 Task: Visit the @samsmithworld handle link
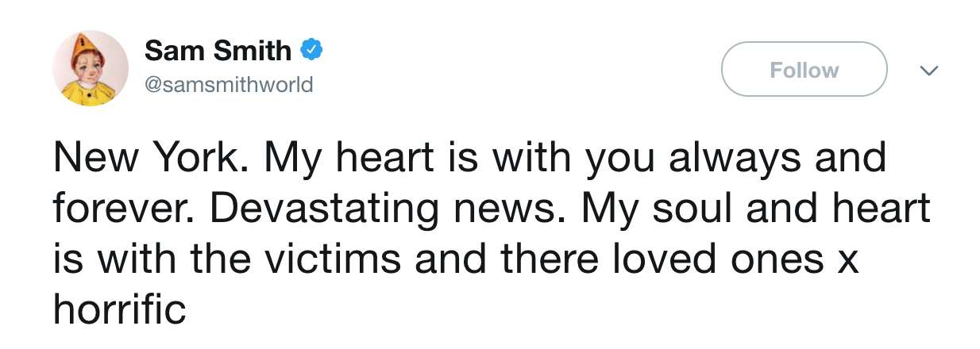coord(229,84)
